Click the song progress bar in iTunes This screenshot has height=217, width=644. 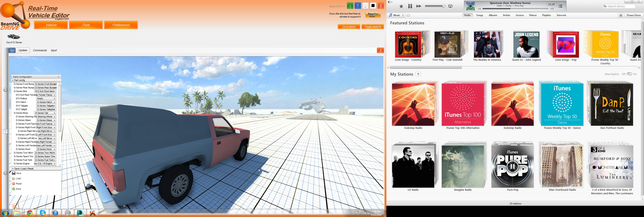pos(515,9)
